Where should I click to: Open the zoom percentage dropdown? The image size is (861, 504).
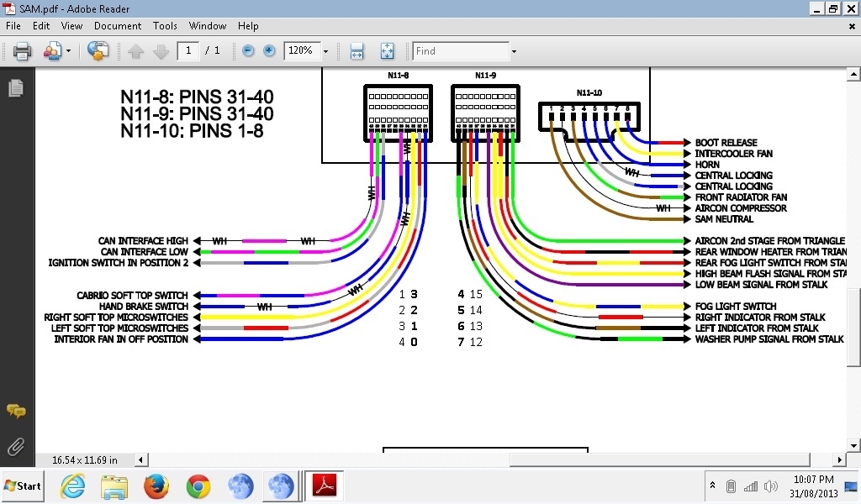pos(326,50)
